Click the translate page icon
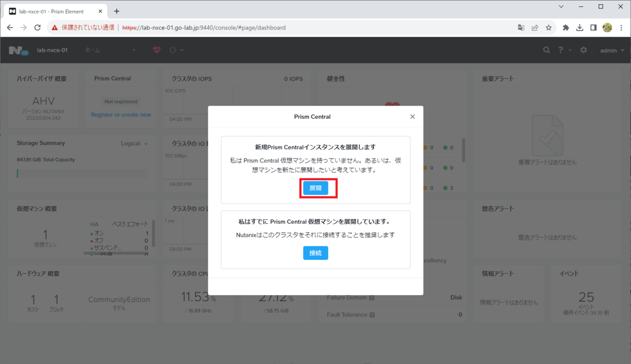This screenshot has height=364, width=631. 521,27
